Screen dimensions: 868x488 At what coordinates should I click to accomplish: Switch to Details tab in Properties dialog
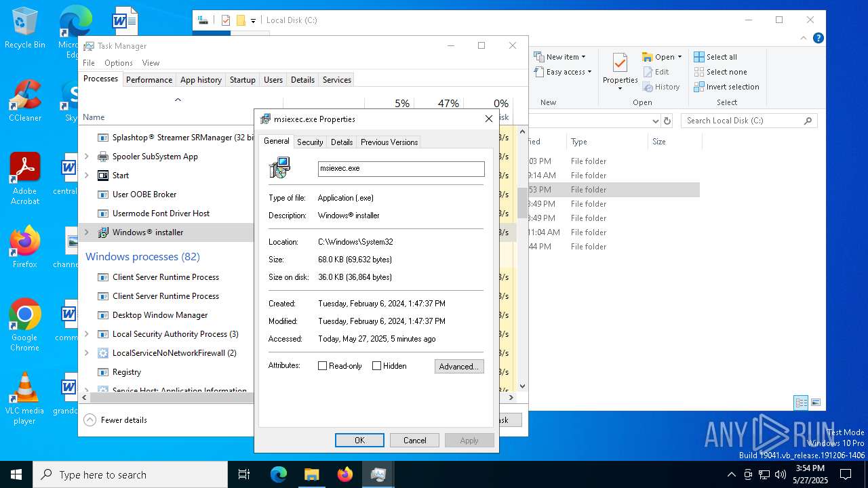point(342,142)
